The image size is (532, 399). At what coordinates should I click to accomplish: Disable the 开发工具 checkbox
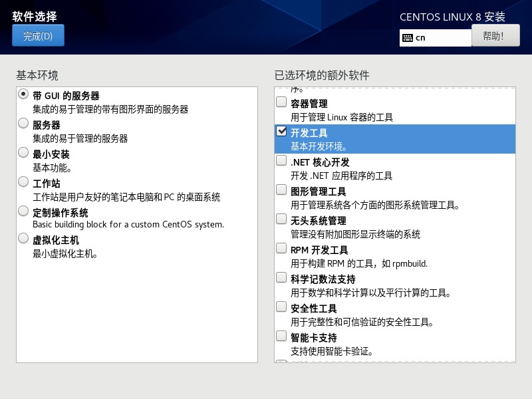[281, 131]
